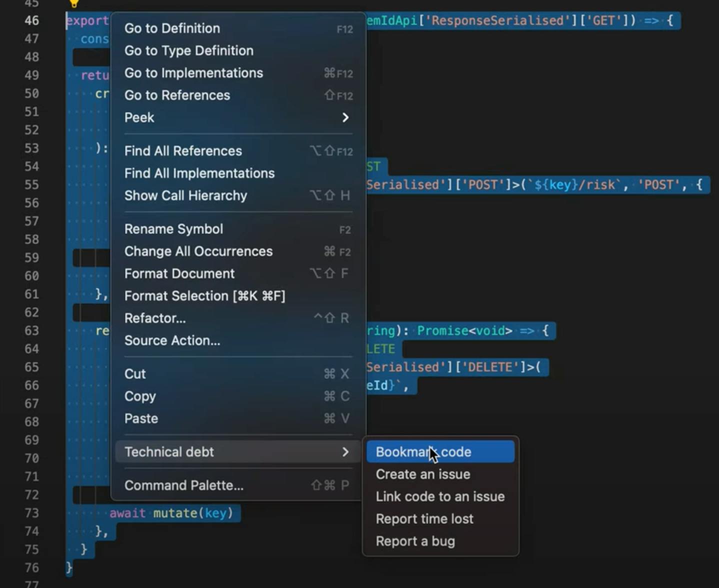Screen dimensions: 719x588
Task: Choose "Change All Occurrences"
Action: coord(198,251)
